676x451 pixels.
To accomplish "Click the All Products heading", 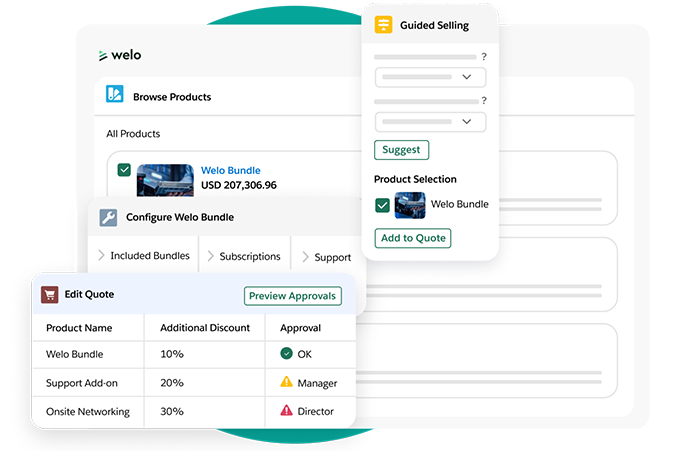I will coord(133,134).
